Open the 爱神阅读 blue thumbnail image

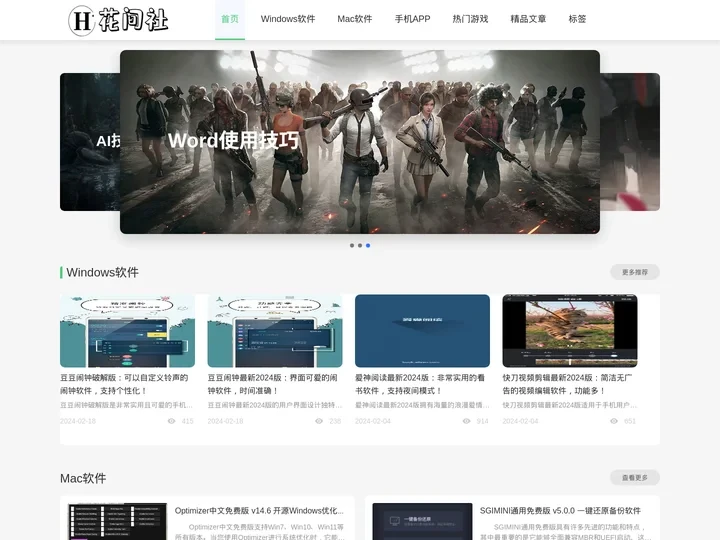tap(422, 331)
